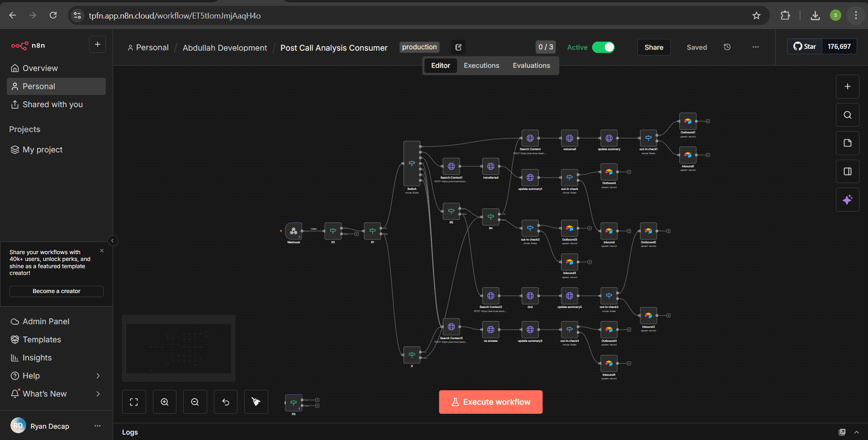
Task: Tidy up workflow nodes
Action: [x=256, y=402]
